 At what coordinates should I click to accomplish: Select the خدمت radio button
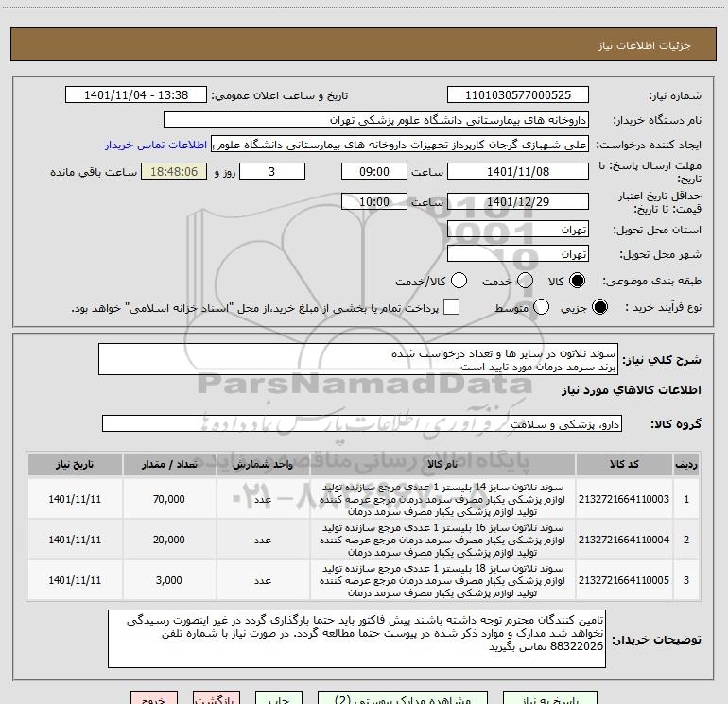click(525, 281)
